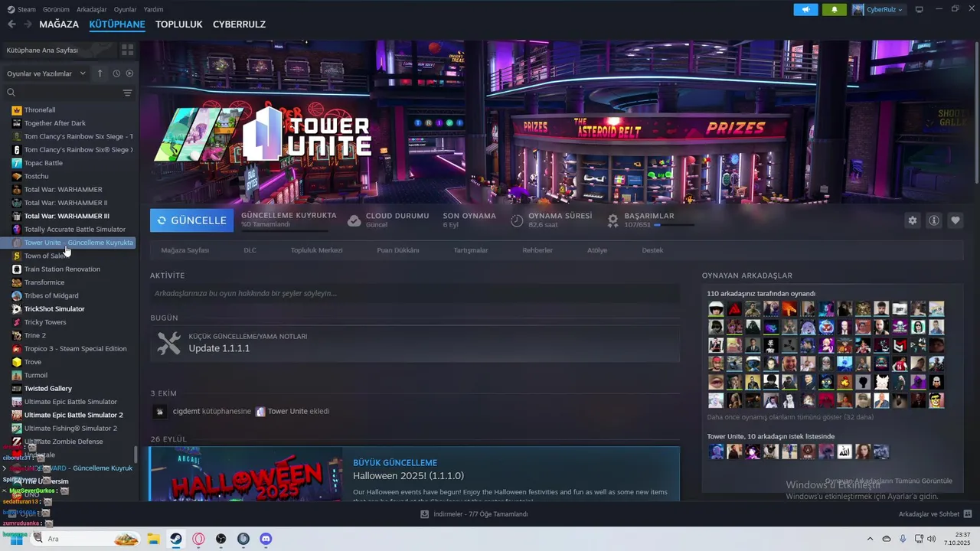Go back with the left arrow
Image resolution: width=980 pixels, height=551 pixels.
(11, 24)
